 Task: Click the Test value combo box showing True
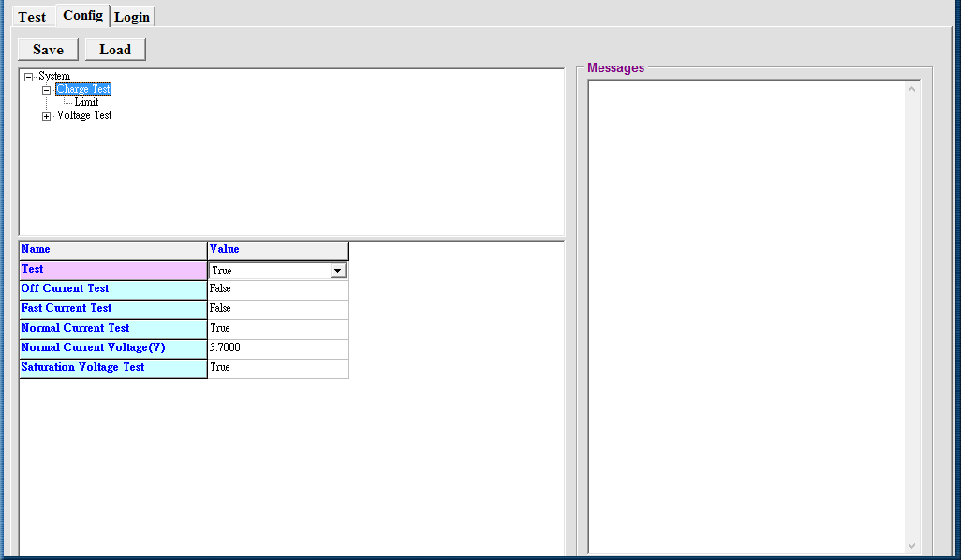[x=277, y=271]
